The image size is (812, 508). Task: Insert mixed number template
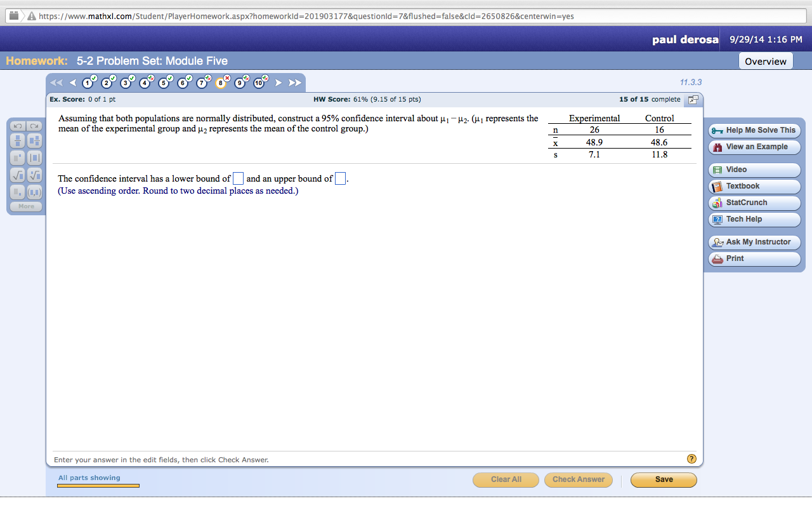(x=34, y=140)
